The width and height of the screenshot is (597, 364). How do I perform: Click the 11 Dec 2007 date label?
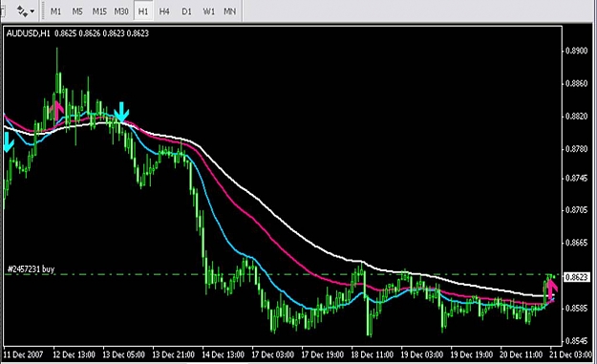[23, 354]
